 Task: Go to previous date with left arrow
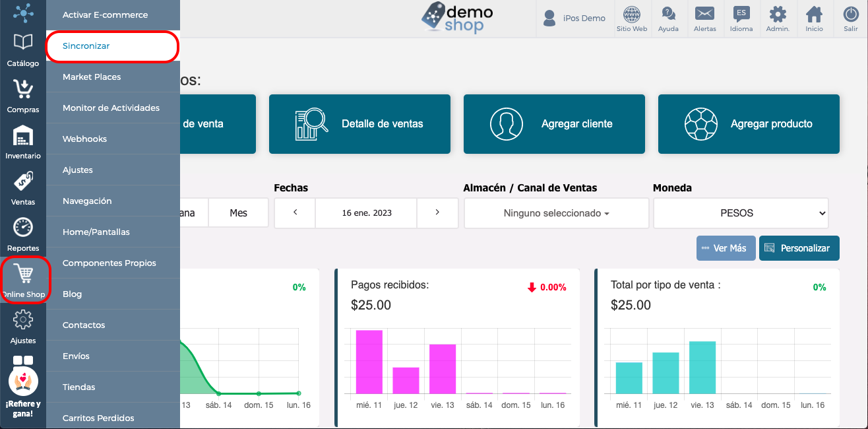[295, 213]
